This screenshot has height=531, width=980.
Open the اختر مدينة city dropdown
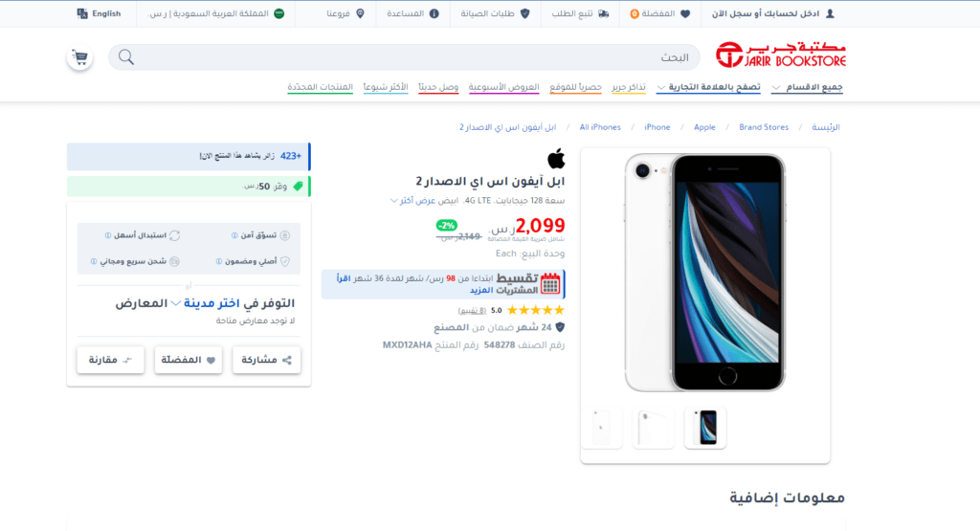coord(206,303)
